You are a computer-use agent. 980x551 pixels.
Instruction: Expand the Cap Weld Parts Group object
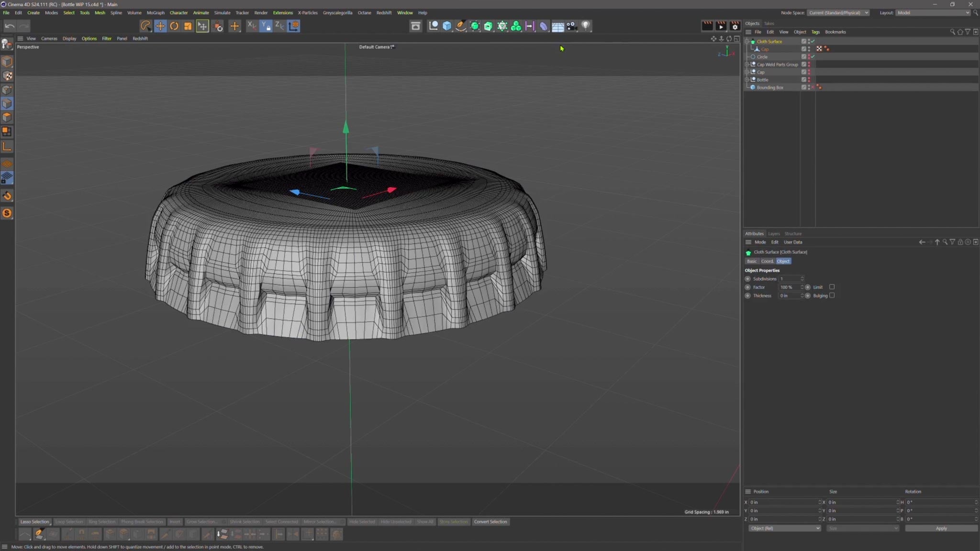pyautogui.click(x=747, y=65)
